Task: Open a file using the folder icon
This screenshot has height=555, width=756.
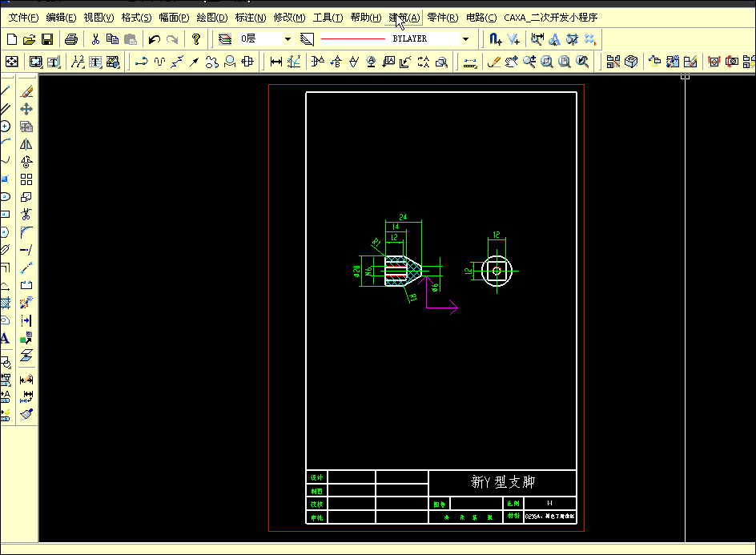Action: pyautogui.click(x=30, y=39)
